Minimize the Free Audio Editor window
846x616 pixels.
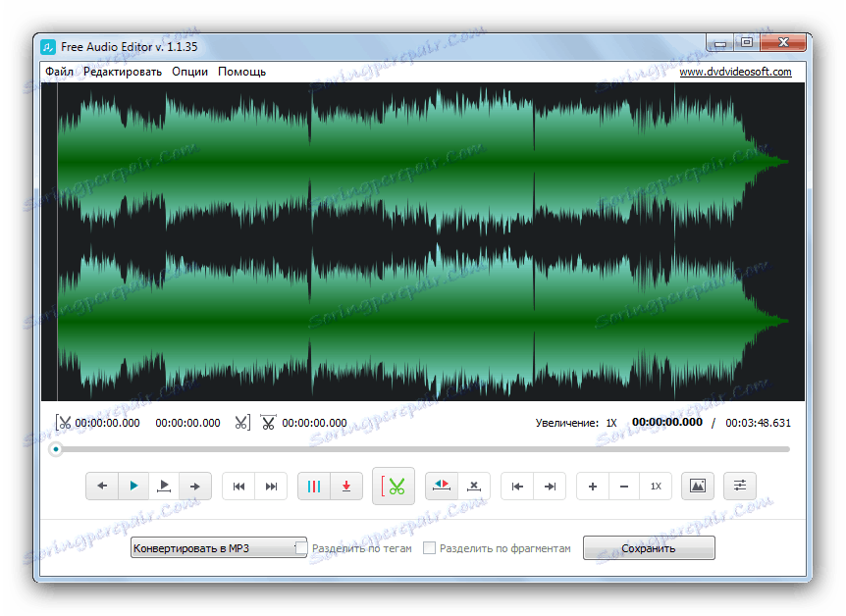[x=719, y=43]
